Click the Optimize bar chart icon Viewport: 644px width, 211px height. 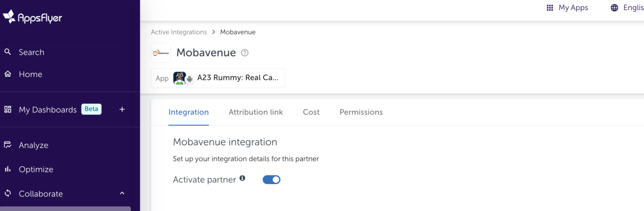tap(8, 169)
